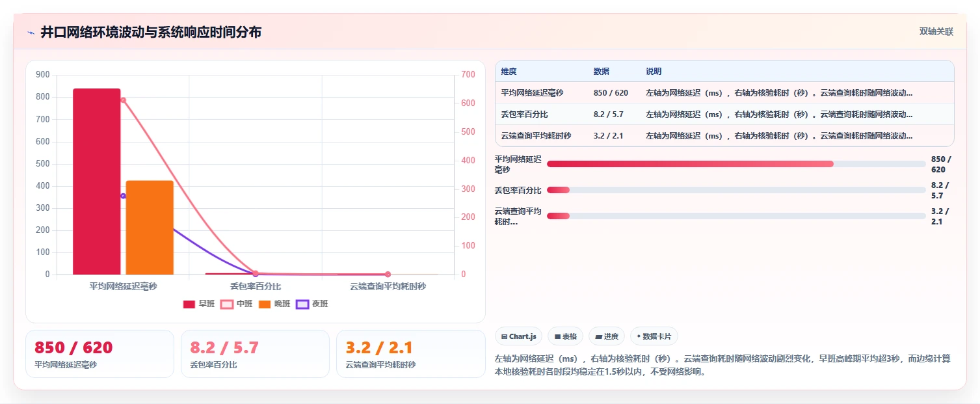Click the icon inside the 进度 chip

[598, 336]
